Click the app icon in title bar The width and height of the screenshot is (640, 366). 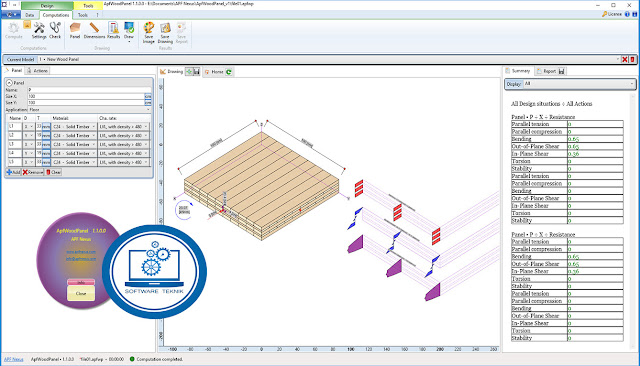4,4
